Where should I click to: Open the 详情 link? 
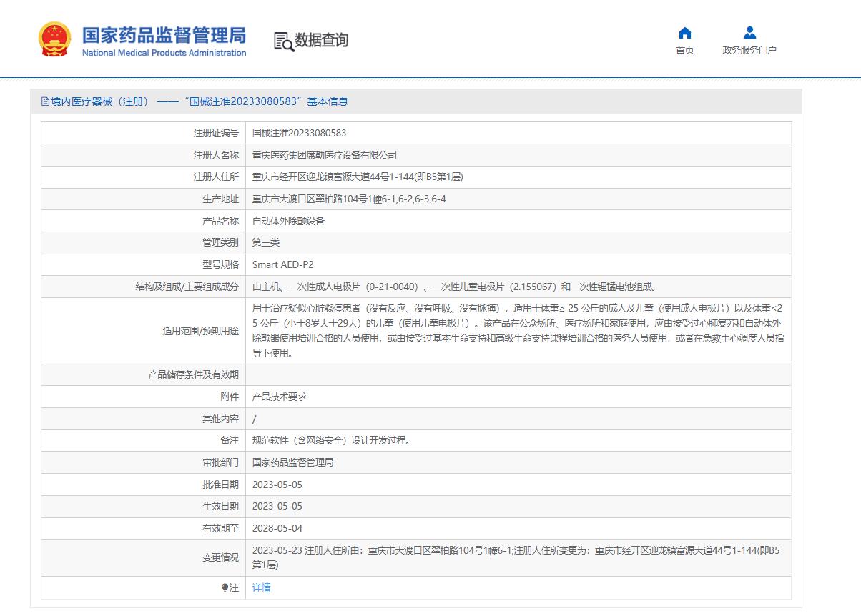click(261, 587)
